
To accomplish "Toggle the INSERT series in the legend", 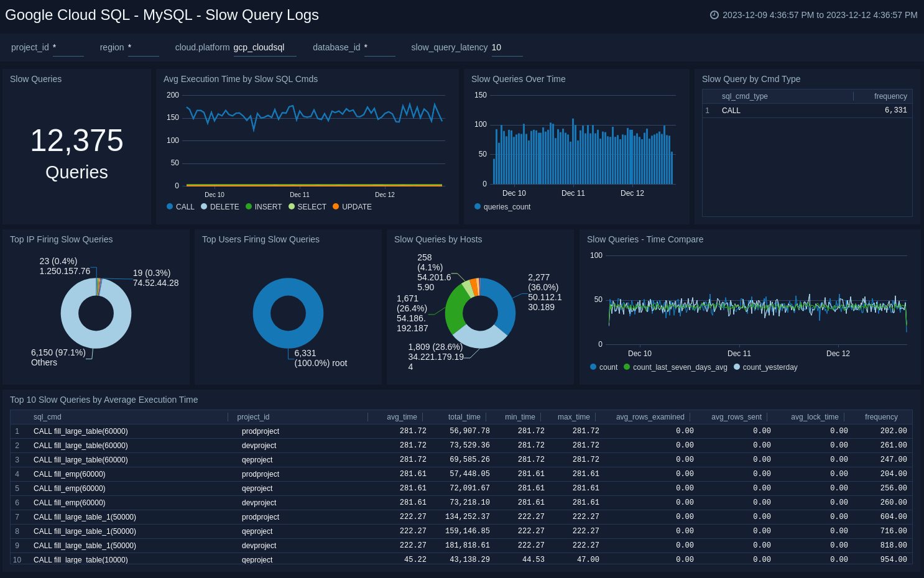I will (x=264, y=207).
